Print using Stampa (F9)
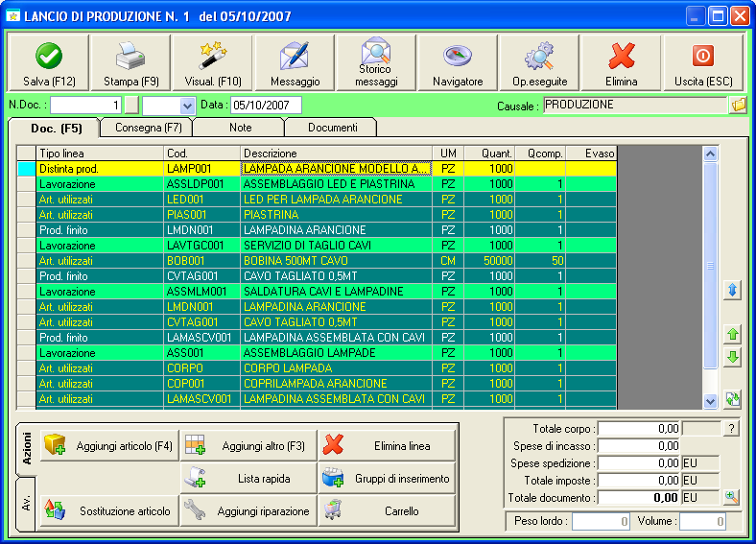 [130, 62]
